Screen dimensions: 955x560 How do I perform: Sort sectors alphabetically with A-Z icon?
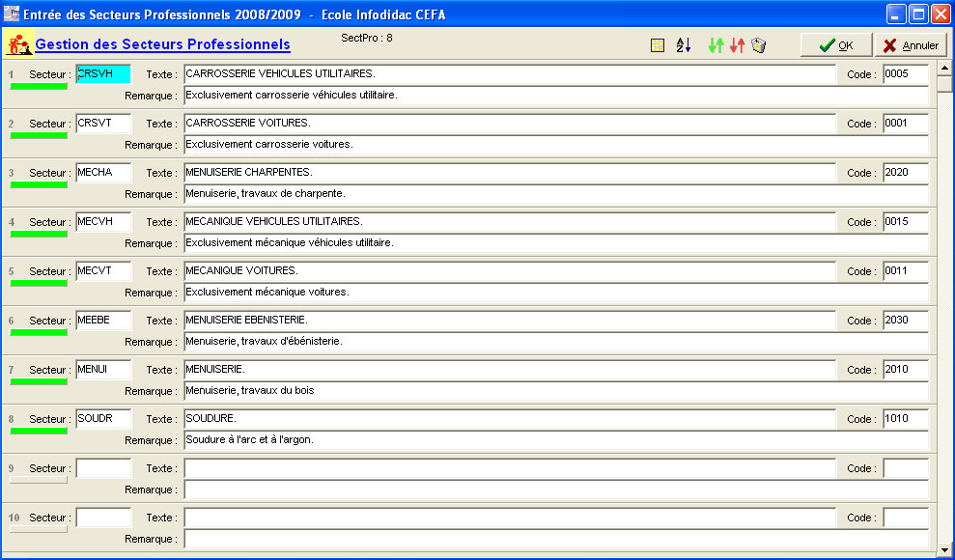click(x=684, y=45)
